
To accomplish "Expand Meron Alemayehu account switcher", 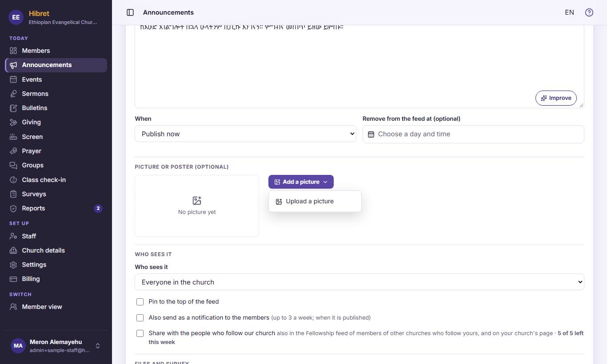I will [x=56, y=346].
